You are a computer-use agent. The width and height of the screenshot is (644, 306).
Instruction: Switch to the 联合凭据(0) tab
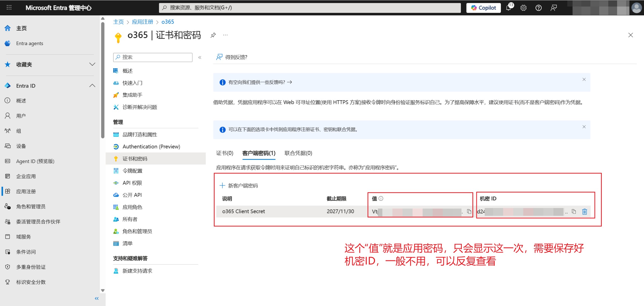click(298, 153)
